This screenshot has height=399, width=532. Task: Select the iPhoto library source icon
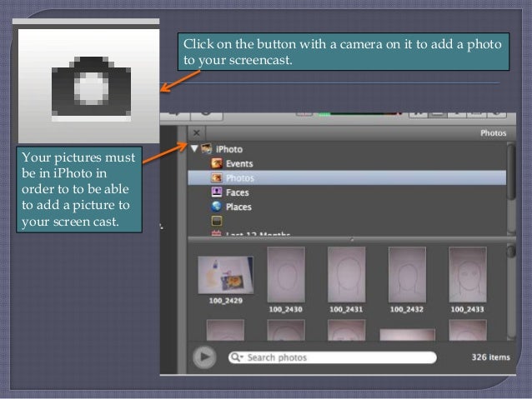[x=206, y=149]
